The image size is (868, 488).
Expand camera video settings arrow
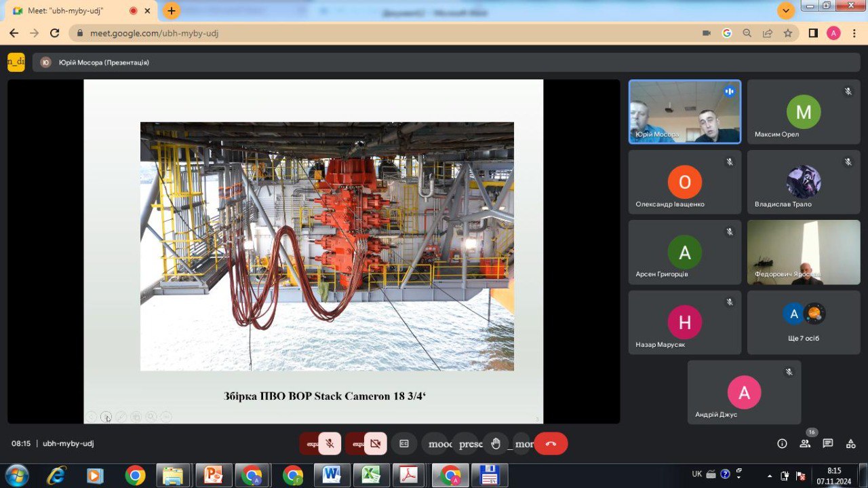356,443
